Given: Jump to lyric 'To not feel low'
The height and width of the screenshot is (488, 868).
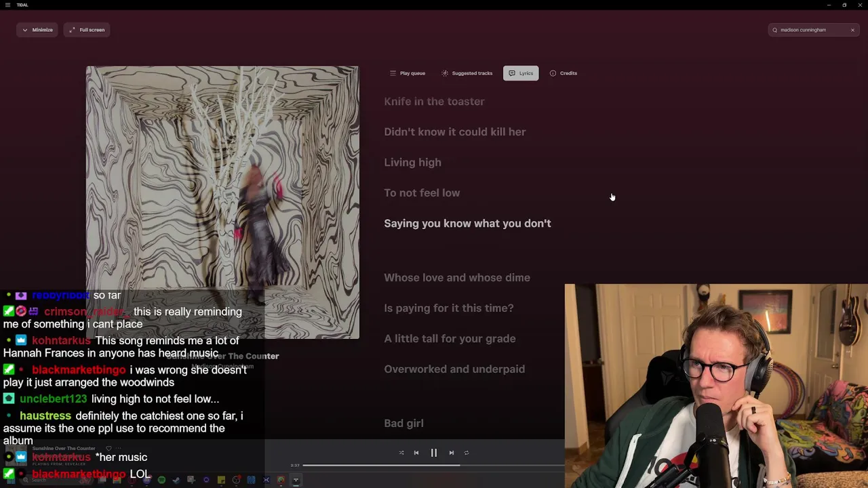Looking at the screenshot, I should (422, 193).
